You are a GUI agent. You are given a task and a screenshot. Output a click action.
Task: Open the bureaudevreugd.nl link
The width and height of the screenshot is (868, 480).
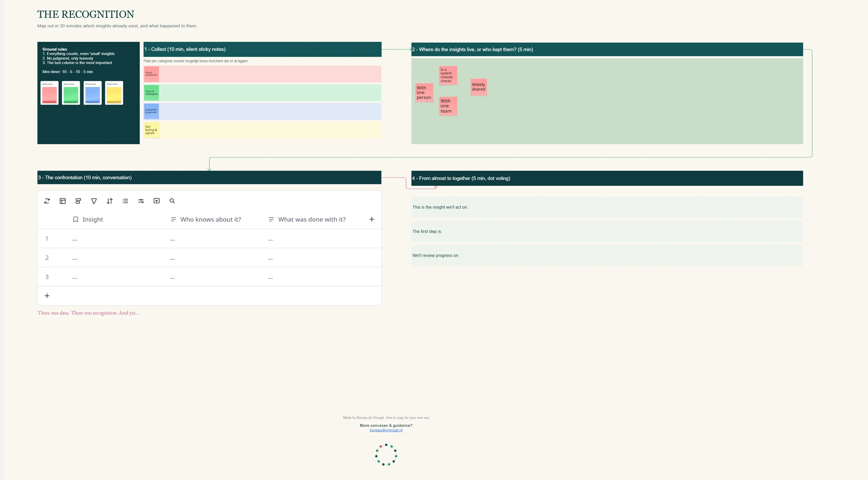click(386, 430)
